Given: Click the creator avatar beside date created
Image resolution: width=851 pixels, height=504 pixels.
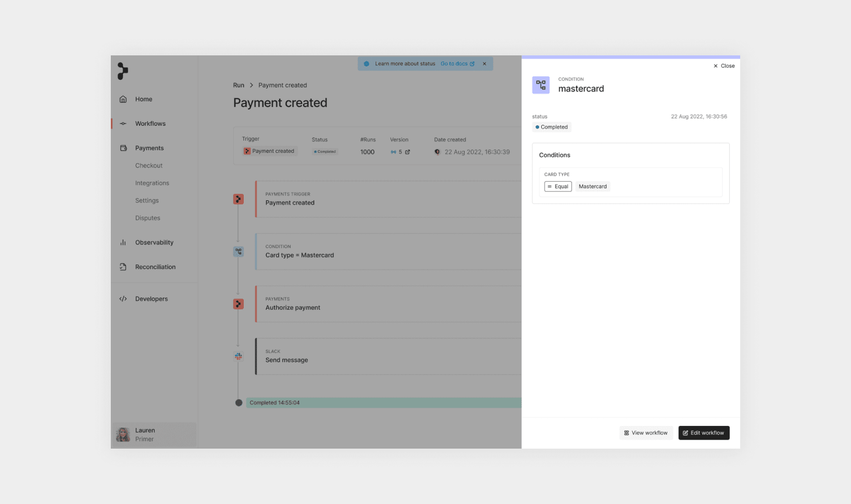Looking at the screenshot, I should 437,152.
